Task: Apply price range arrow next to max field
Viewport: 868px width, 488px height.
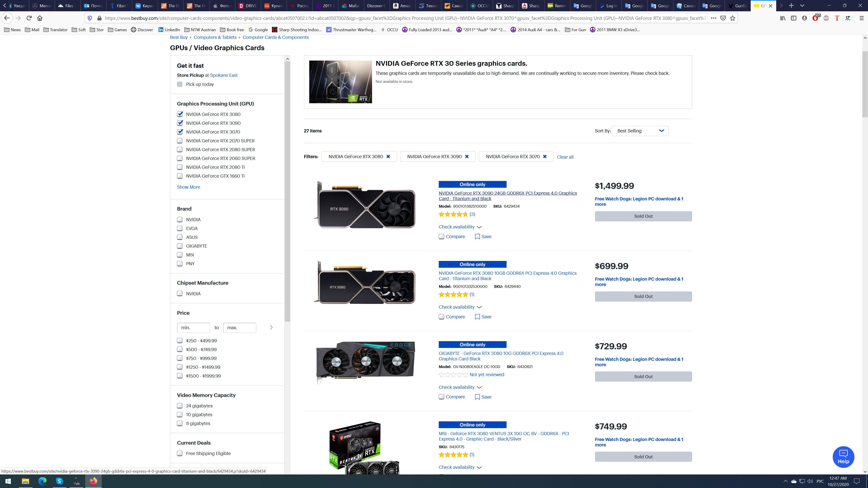Action: (271, 327)
